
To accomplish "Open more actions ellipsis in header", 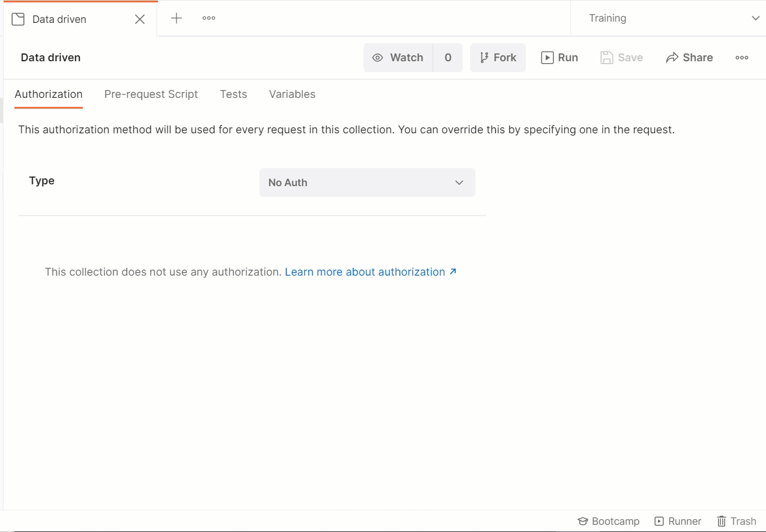I will 742,58.
